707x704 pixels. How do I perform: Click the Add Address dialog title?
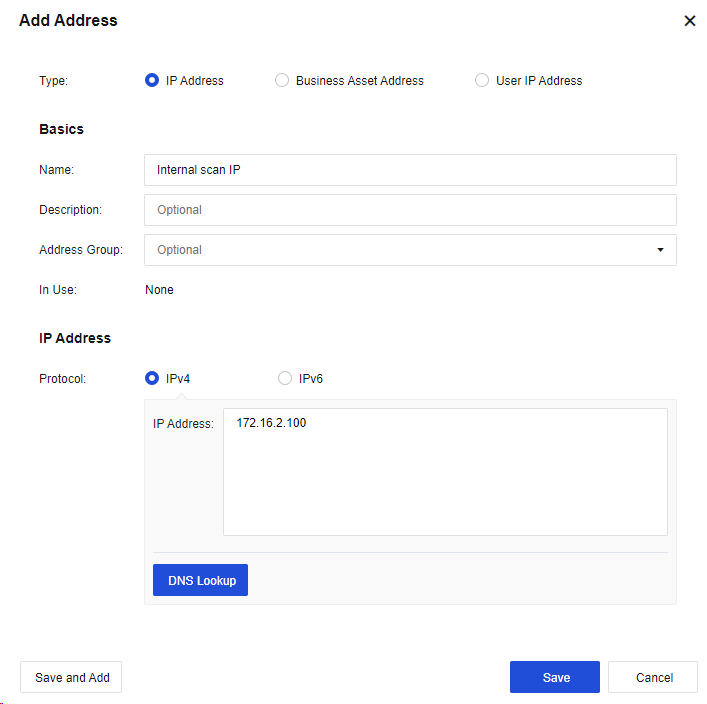click(x=68, y=20)
